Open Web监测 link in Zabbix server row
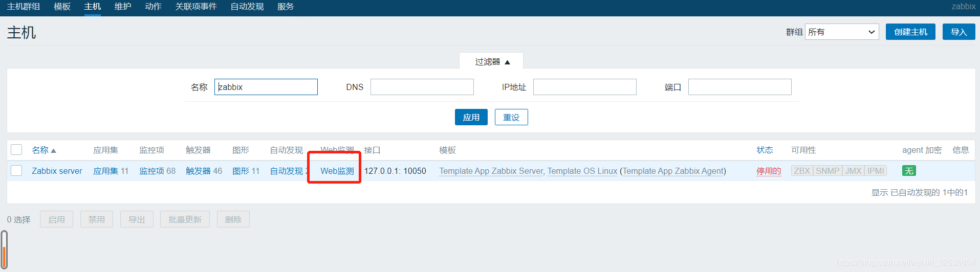The image size is (980, 272). (337, 171)
